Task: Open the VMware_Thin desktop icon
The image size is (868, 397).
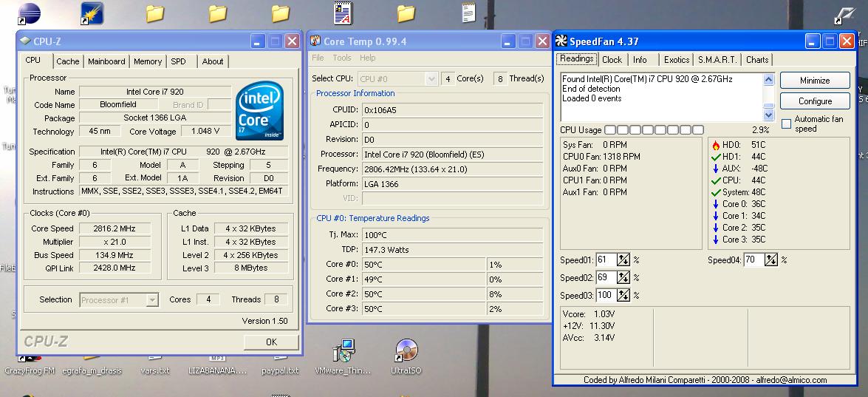Action: (x=344, y=357)
